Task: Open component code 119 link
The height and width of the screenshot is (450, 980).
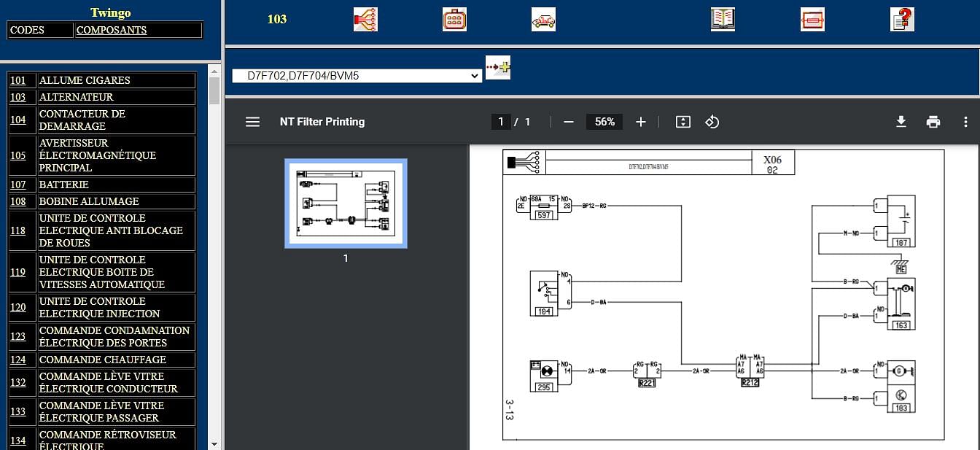Action: click(17, 272)
